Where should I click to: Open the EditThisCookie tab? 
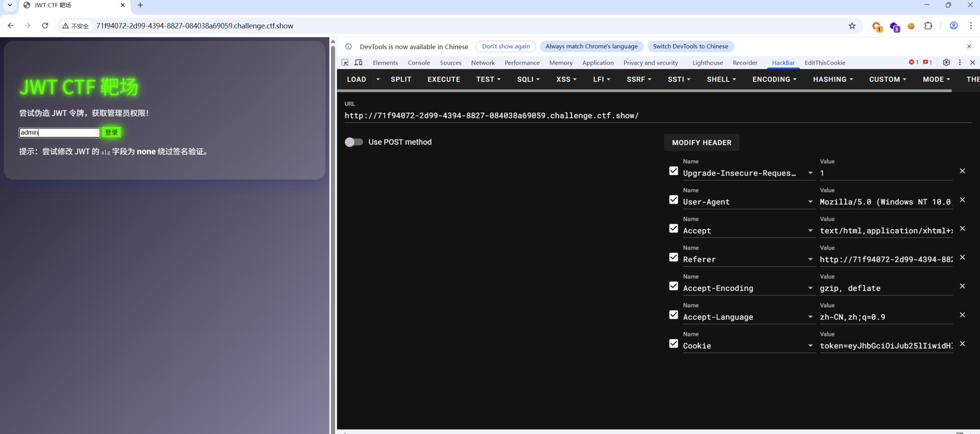[825, 63]
